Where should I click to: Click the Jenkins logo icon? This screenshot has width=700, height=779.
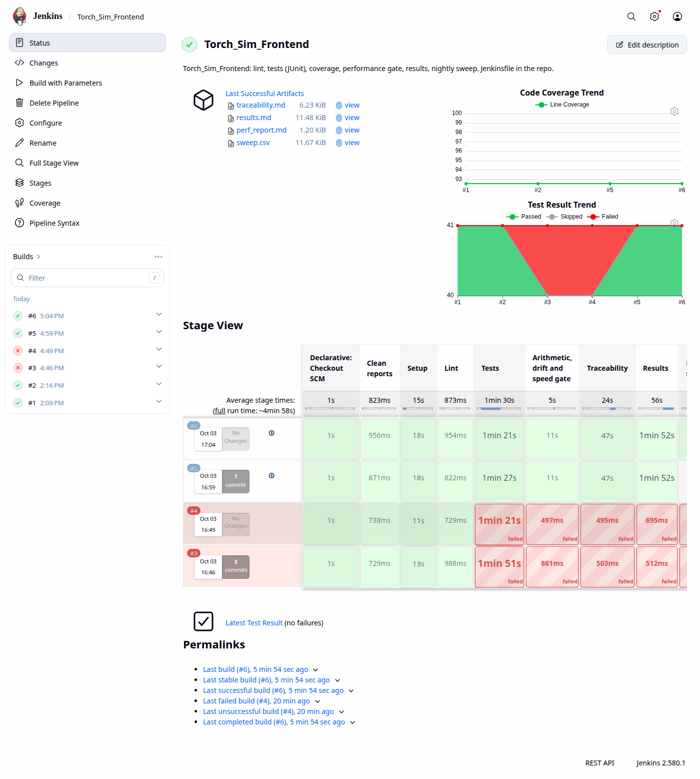[x=19, y=16]
